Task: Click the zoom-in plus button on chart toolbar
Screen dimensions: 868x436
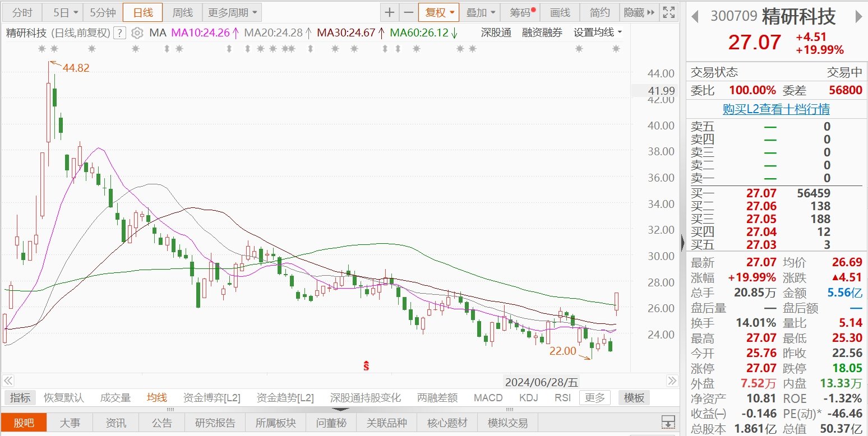Action: [x=389, y=12]
